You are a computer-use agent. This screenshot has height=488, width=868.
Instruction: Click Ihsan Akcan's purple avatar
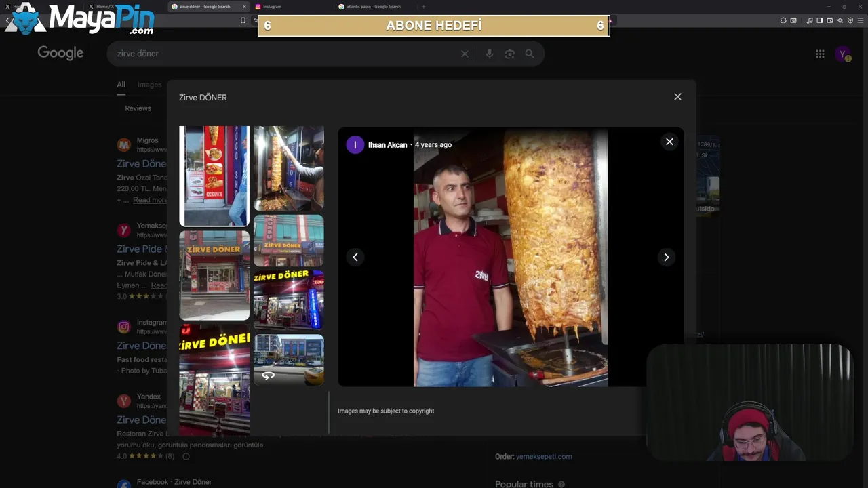(x=355, y=144)
